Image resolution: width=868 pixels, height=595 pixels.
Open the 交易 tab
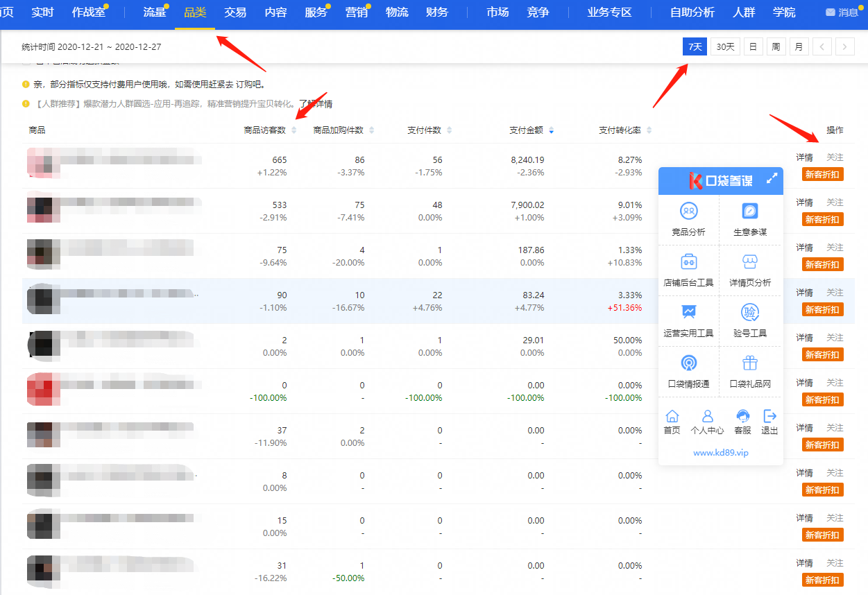tap(235, 12)
